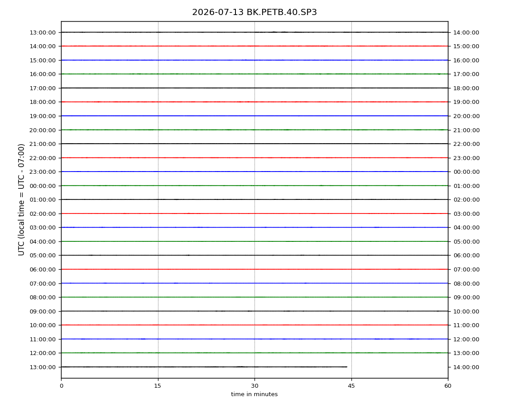Click the 'time in minutes' axis label
The image size is (509, 420).
tap(254, 394)
